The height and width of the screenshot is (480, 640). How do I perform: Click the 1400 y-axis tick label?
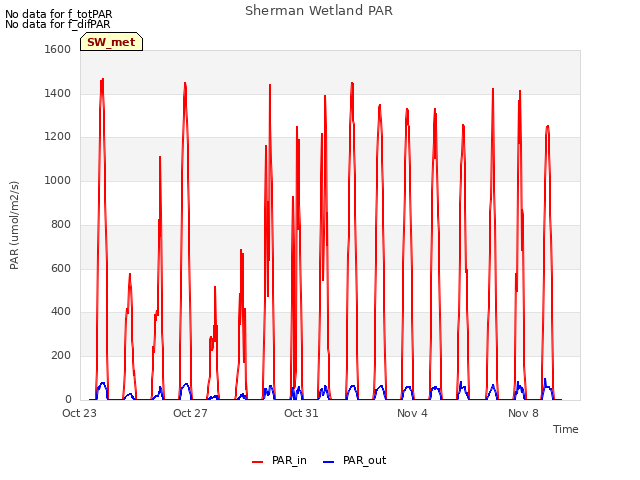coord(58,93)
